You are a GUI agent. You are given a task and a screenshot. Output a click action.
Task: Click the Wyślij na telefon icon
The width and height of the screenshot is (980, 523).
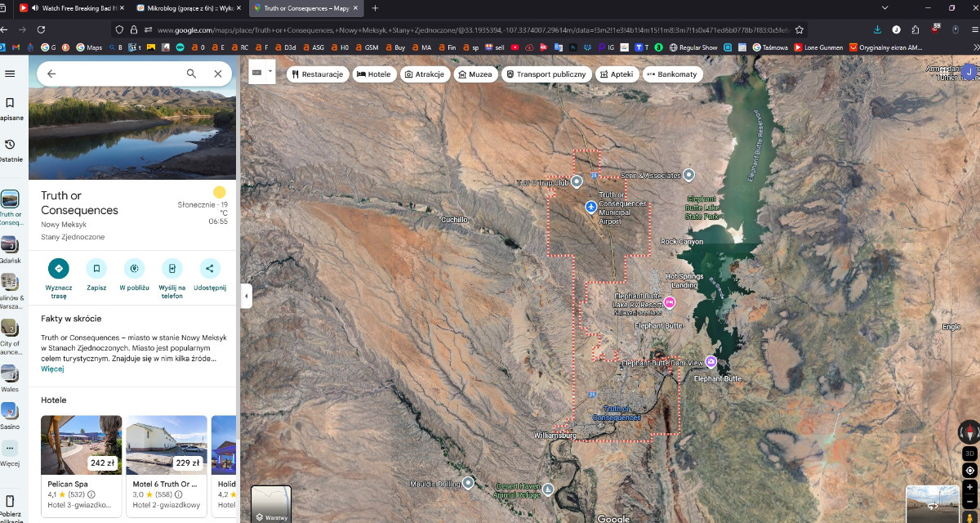171,268
